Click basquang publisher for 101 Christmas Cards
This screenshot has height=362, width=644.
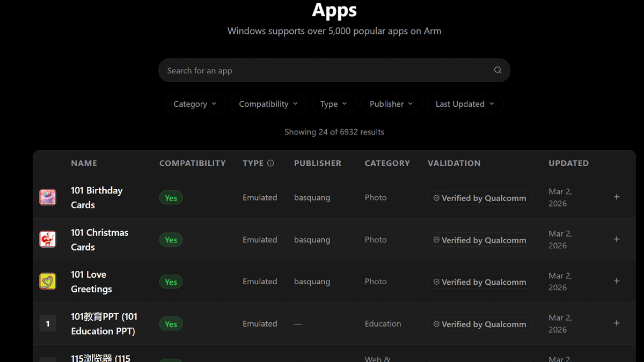pyautogui.click(x=312, y=239)
